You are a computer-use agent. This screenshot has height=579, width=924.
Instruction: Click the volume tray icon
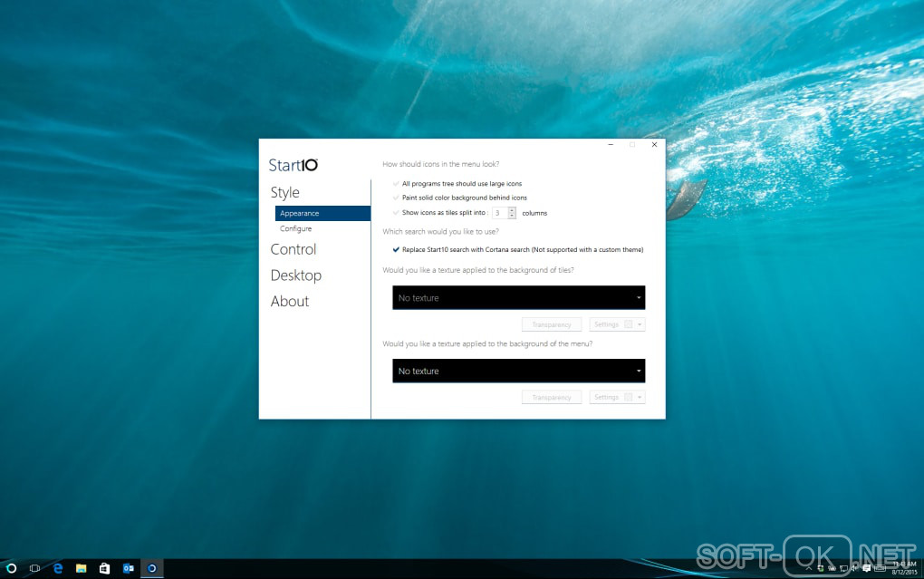(854, 568)
